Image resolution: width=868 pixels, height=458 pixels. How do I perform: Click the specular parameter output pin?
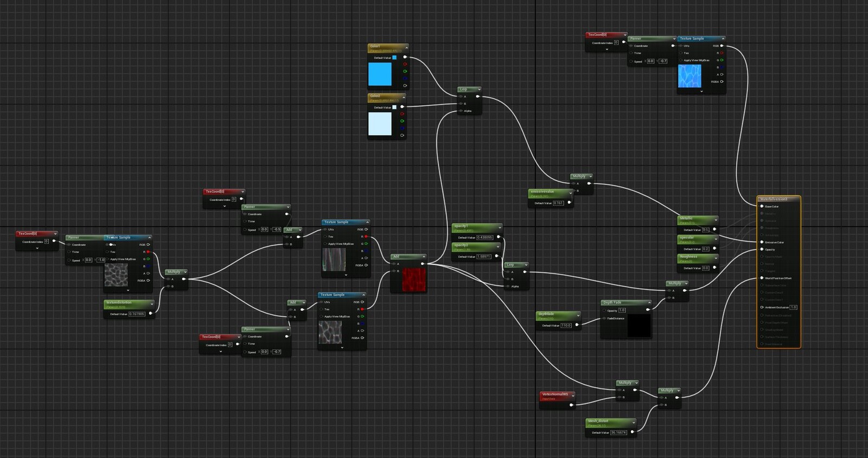pyautogui.click(x=714, y=249)
